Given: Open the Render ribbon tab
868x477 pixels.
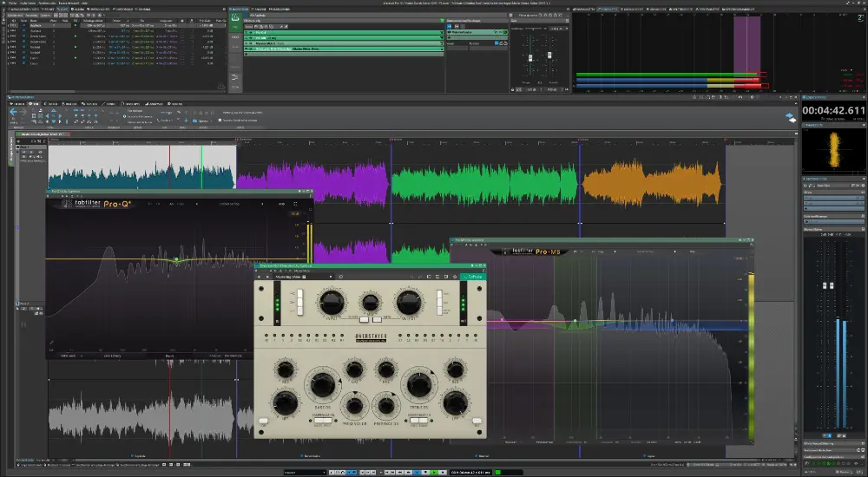Looking at the screenshot, I should coord(175,103).
